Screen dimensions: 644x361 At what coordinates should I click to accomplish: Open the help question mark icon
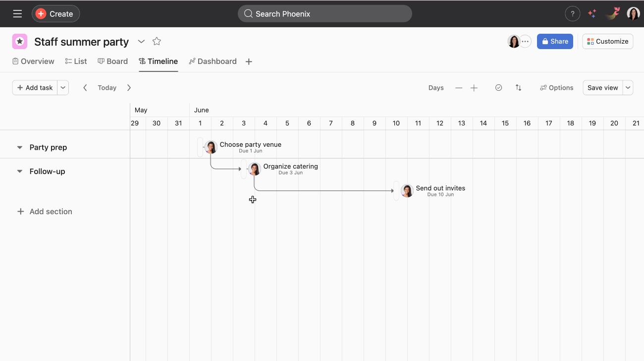tap(573, 13)
